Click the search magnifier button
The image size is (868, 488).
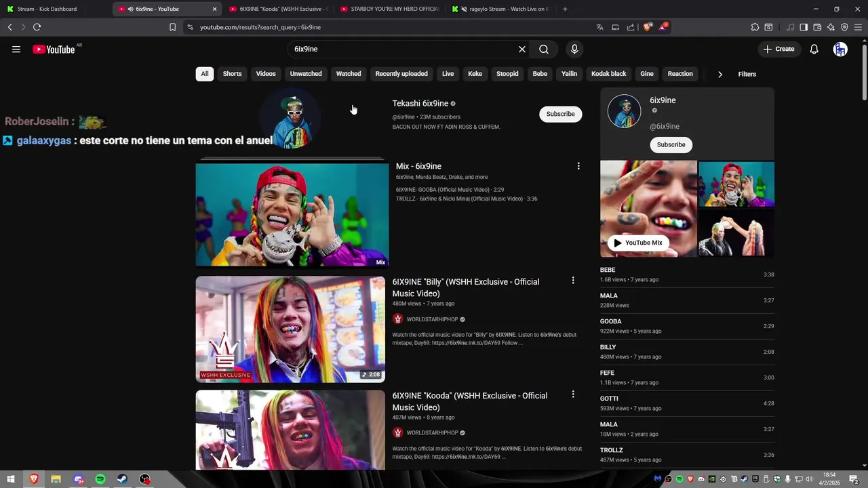[x=544, y=49]
